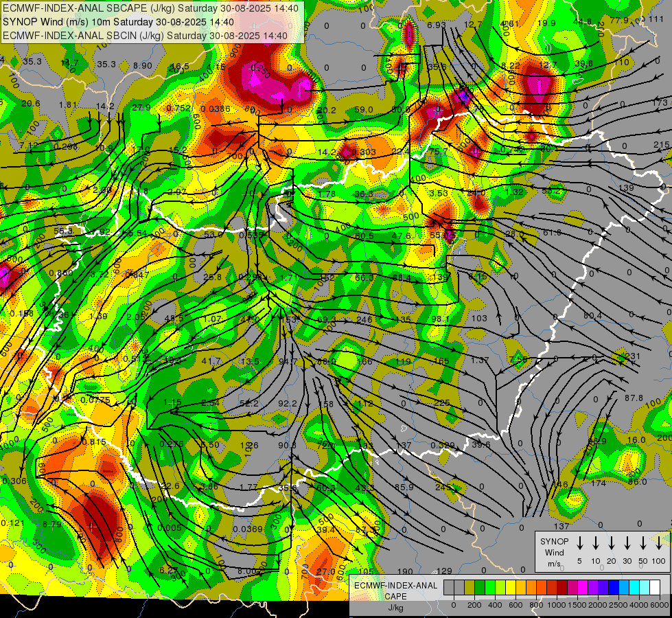
Task: Click the map value 0.0775
Action: pos(95,400)
